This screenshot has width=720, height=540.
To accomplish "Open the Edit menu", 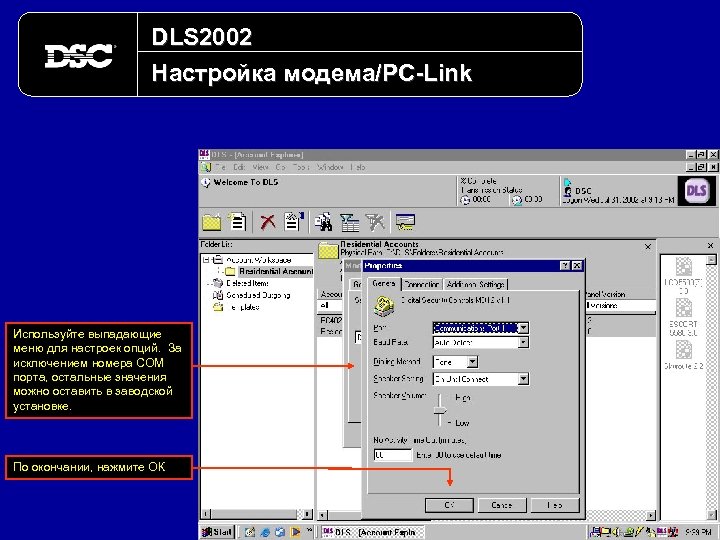I will tap(239, 167).
